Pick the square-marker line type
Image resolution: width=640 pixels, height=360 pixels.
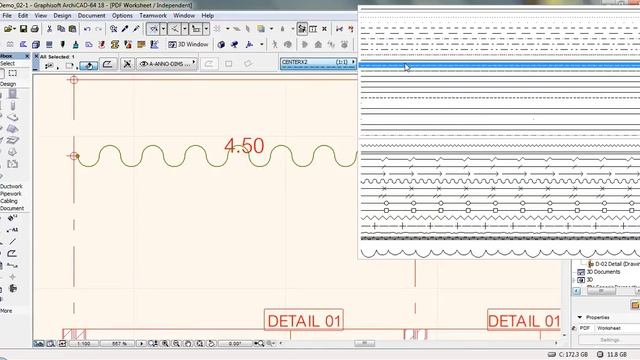(499, 211)
